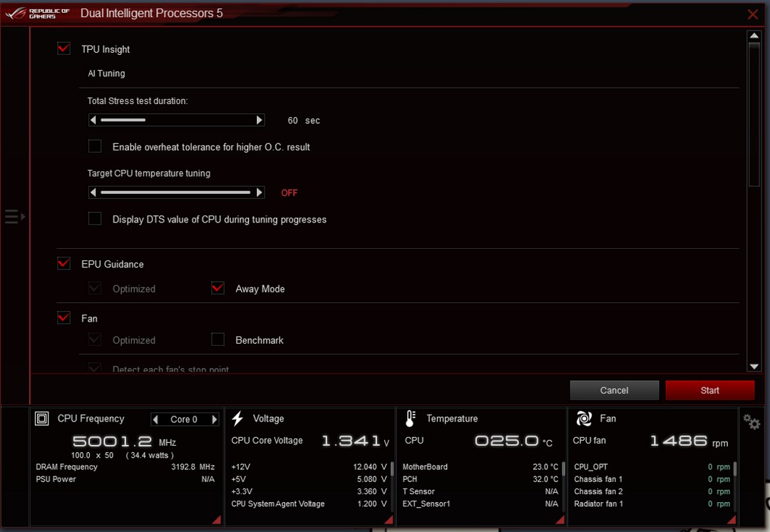Click the Core 0 selector label

(184, 419)
